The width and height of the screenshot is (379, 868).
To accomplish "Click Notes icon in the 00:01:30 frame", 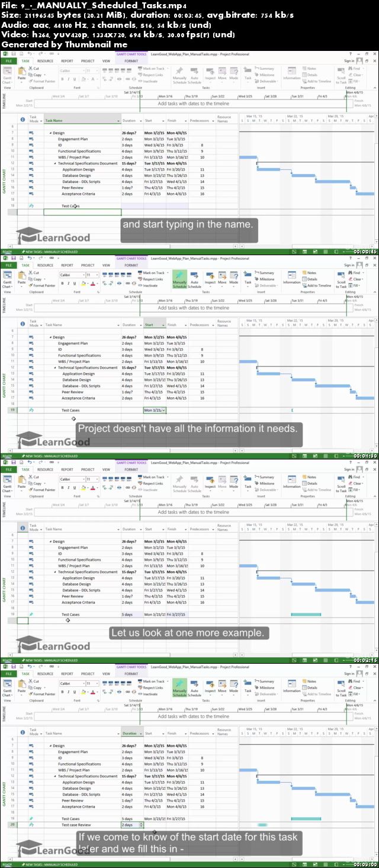I will pyautogui.click(x=304, y=273).
